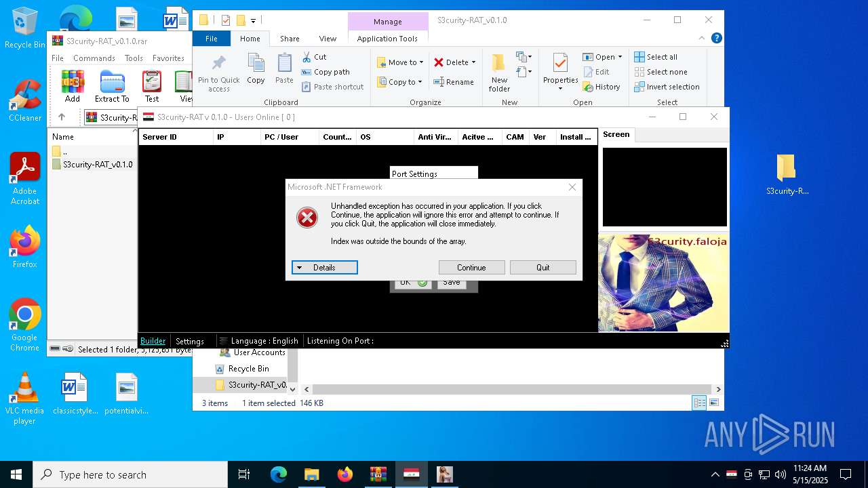This screenshot has height=488, width=868.
Task: Click the Firefox icon in the taskbar
Action: [345, 474]
